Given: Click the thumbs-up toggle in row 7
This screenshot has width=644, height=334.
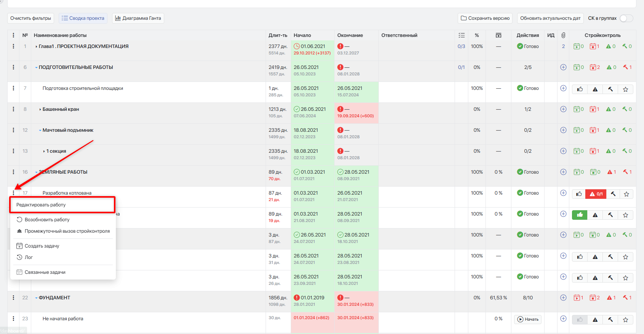Looking at the screenshot, I should (x=580, y=89).
